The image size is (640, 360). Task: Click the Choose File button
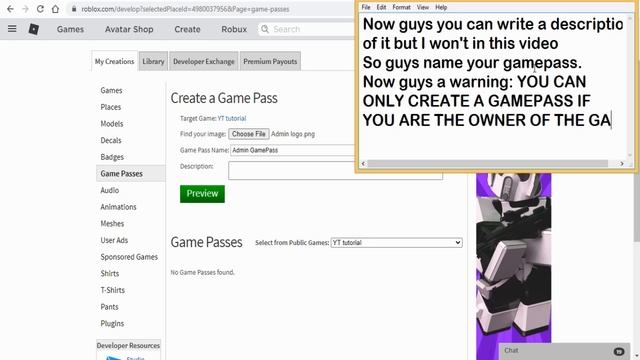coord(249,134)
